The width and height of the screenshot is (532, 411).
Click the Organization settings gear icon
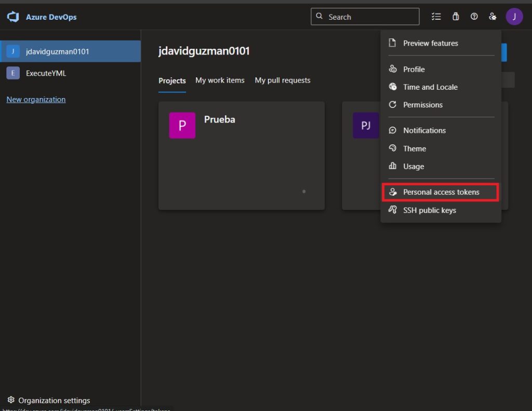tap(11, 400)
